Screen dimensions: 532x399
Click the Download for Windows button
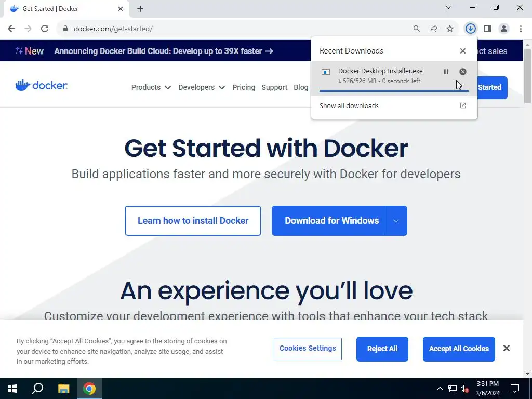click(328, 221)
